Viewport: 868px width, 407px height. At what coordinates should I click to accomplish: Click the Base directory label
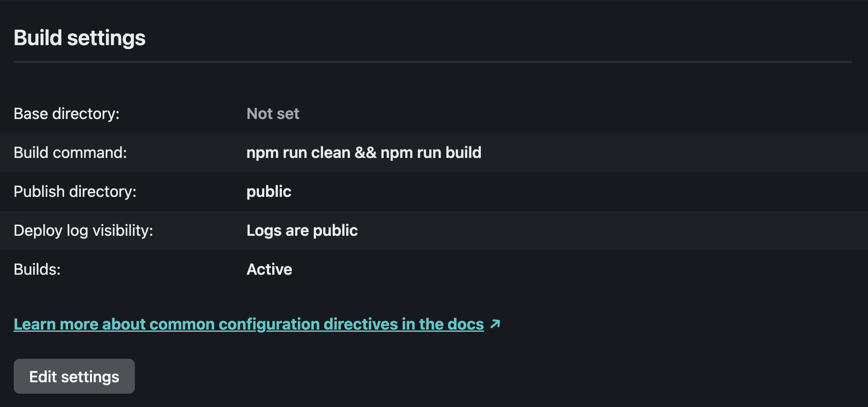pyautogui.click(x=66, y=114)
